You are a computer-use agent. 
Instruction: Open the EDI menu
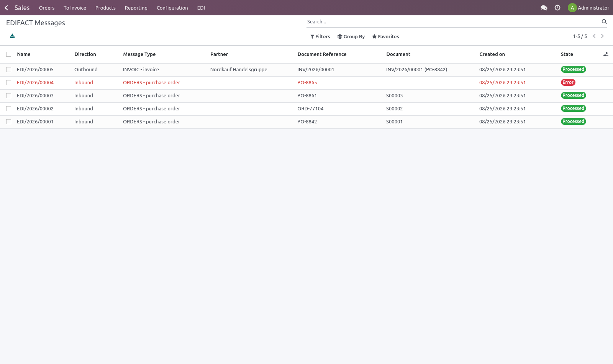pyautogui.click(x=201, y=8)
